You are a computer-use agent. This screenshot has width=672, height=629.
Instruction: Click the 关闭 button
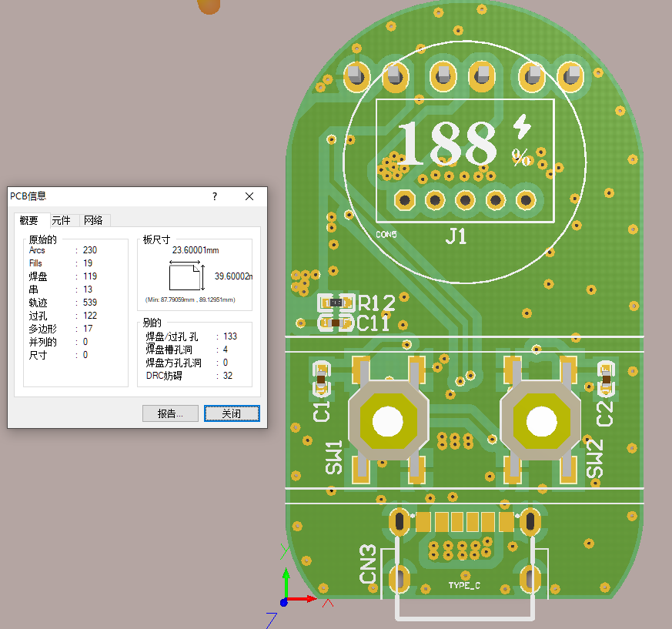232,413
